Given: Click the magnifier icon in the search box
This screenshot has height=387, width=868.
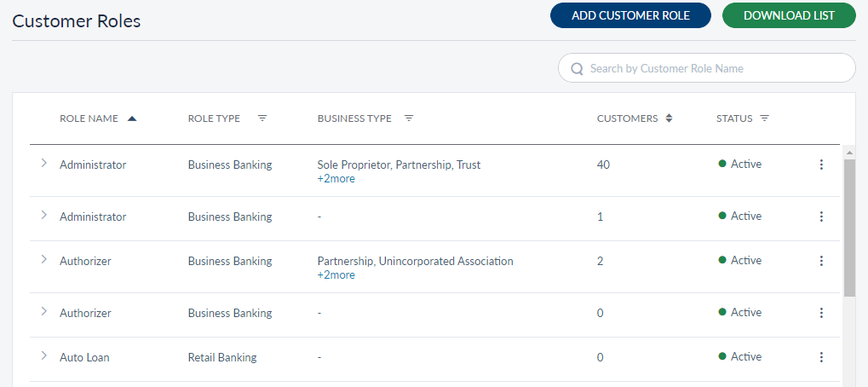Looking at the screenshot, I should point(577,68).
